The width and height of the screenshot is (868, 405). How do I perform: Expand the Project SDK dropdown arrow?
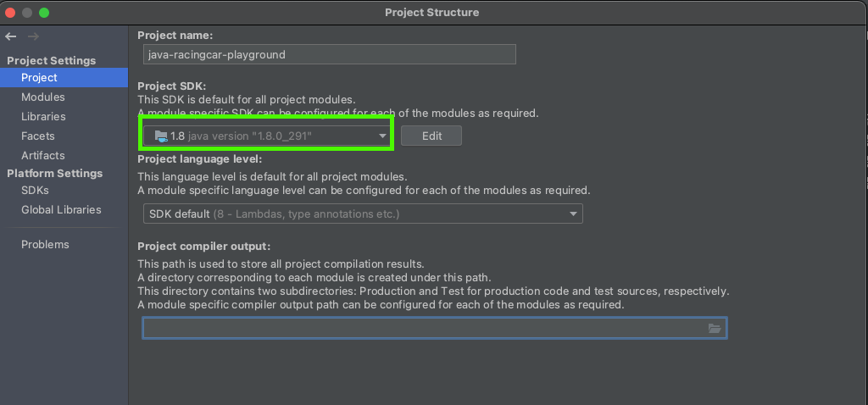pos(382,136)
